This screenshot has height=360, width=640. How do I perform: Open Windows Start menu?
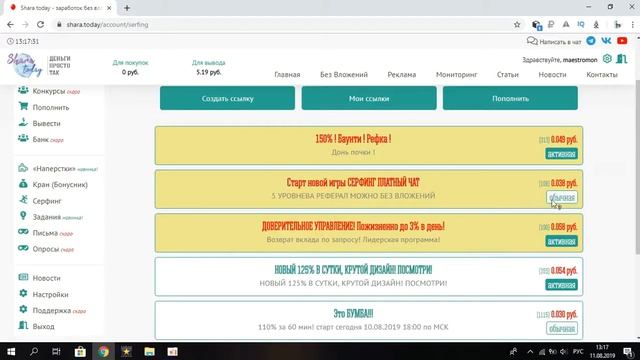pyautogui.click(x=11, y=351)
